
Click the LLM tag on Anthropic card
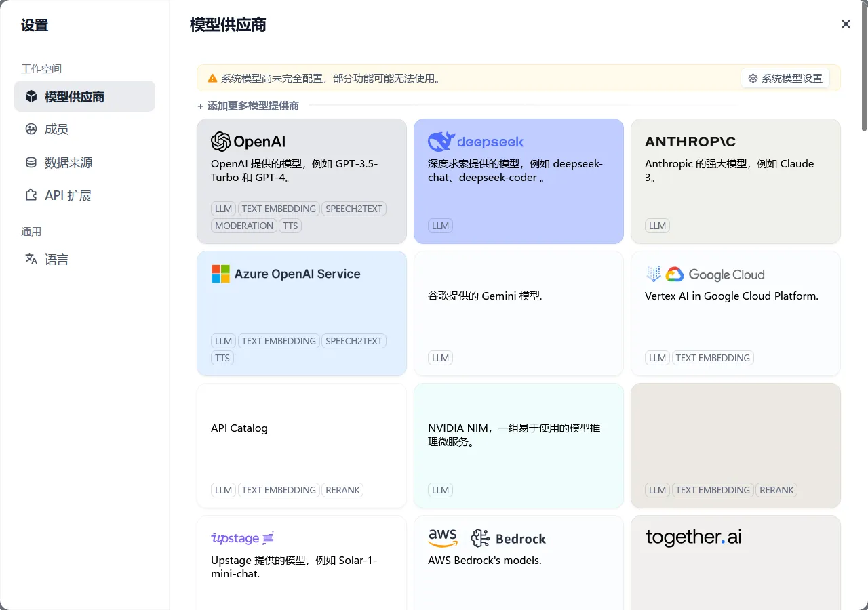657,226
